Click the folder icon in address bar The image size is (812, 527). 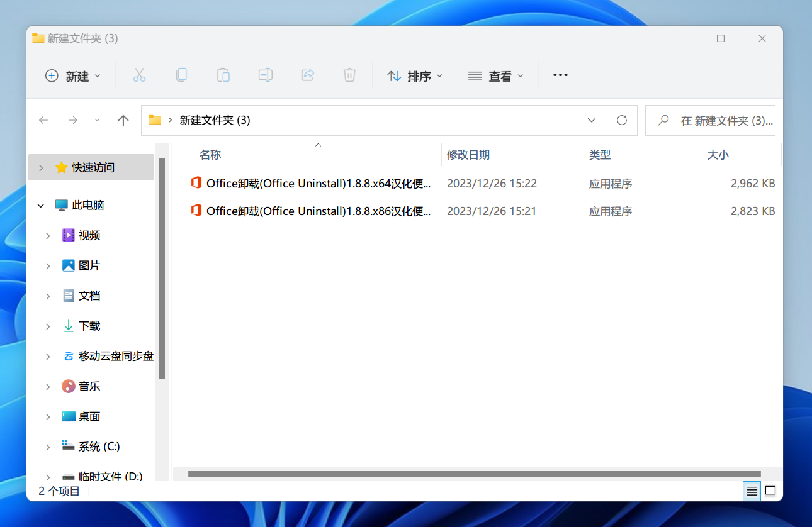155,120
